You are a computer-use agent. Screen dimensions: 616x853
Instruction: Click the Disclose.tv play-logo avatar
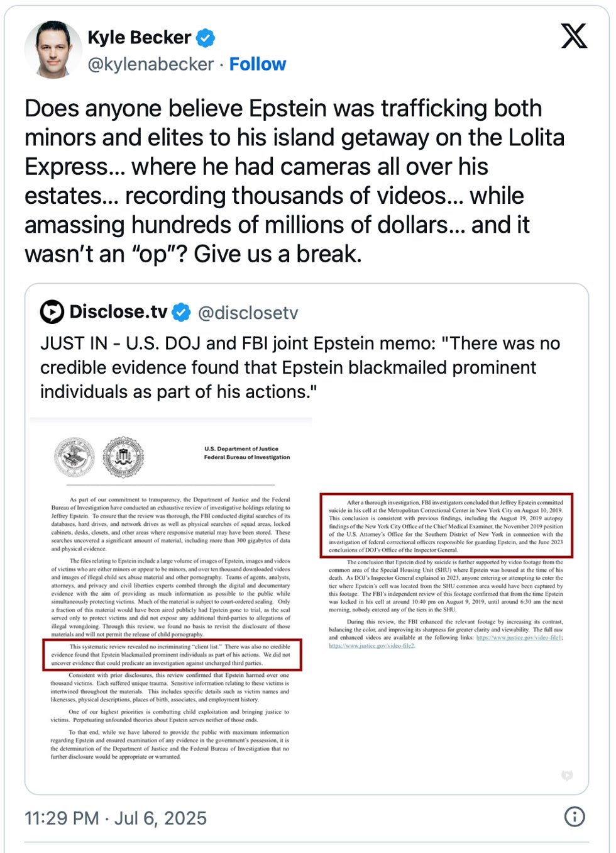pos(52,312)
